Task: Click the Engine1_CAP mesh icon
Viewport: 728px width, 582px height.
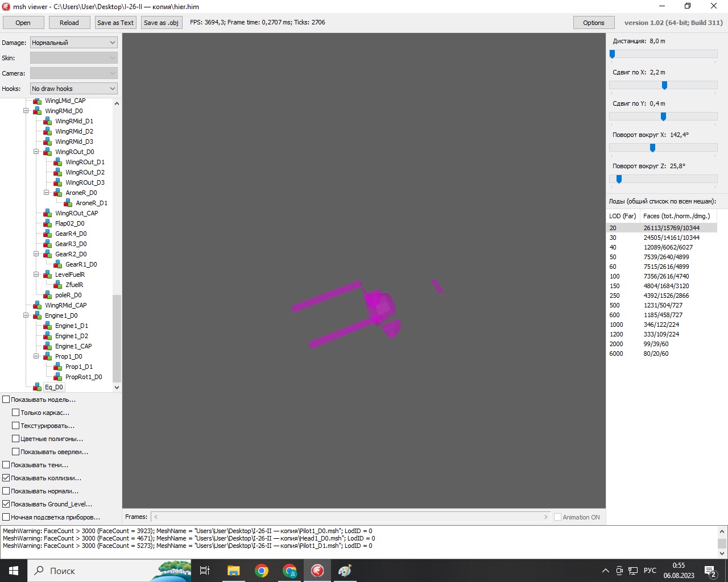Action: point(48,346)
